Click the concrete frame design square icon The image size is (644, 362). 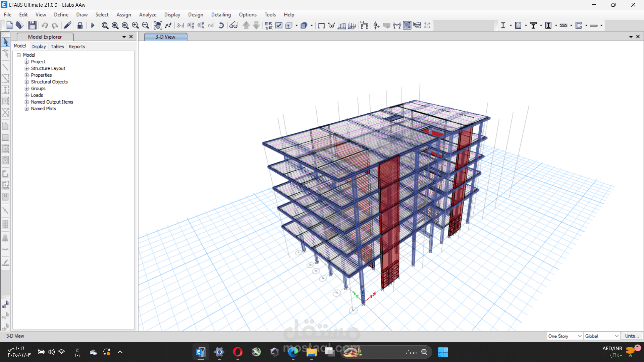pos(518,25)
